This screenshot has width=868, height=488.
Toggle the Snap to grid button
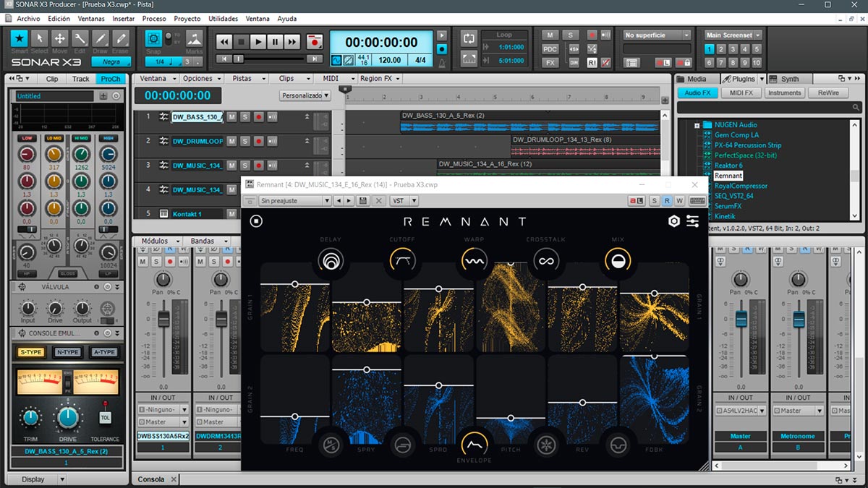153,38
